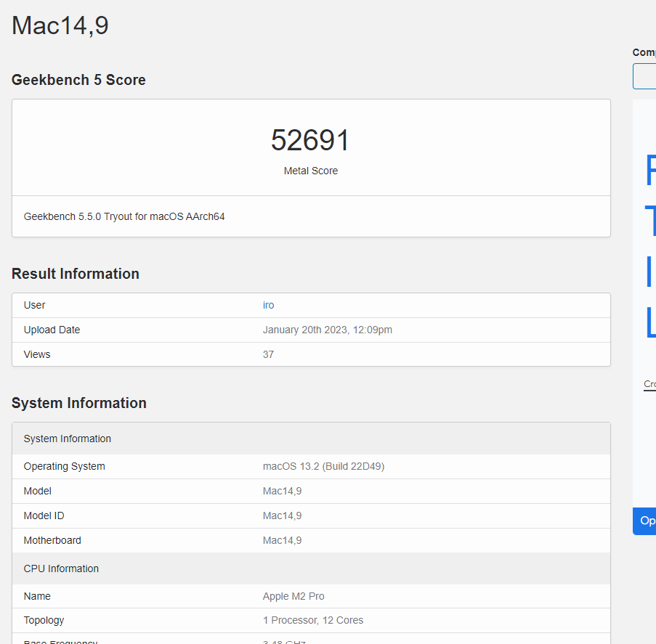
Task: Click the 'Model ID' row label
Action: [44, 515]
